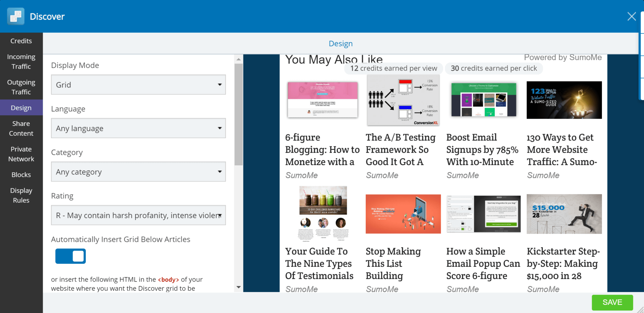This screenshot has height=313, width=644.
Task: Open the Private Network section
Action: 21,154
